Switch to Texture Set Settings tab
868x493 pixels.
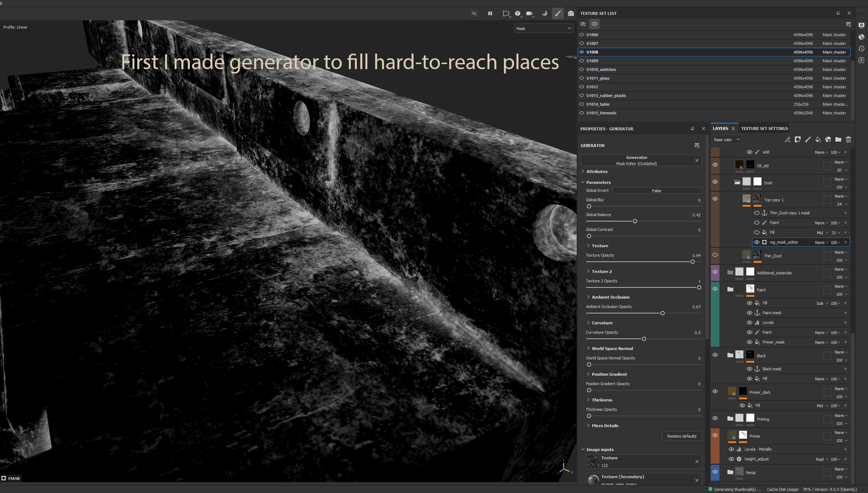(764, 128)
